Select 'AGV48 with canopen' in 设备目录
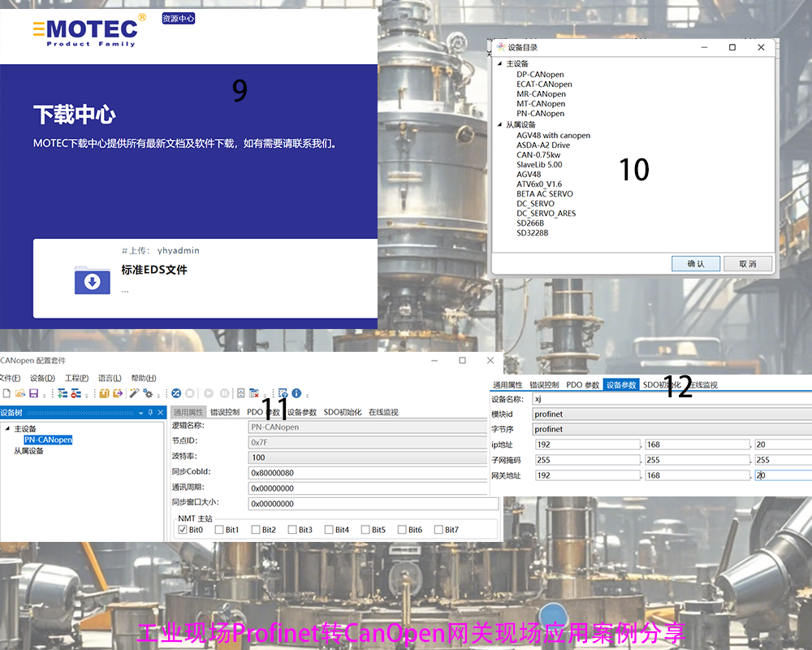This screenshot has height=650, width=812. click(553, 136)
